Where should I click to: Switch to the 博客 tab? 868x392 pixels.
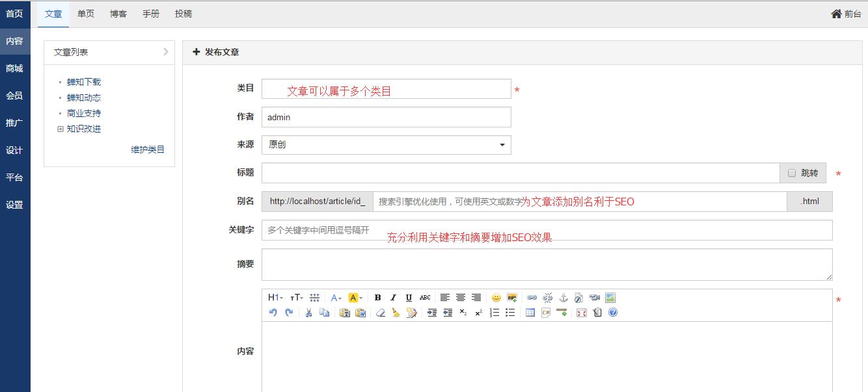(x=118, y=14)
